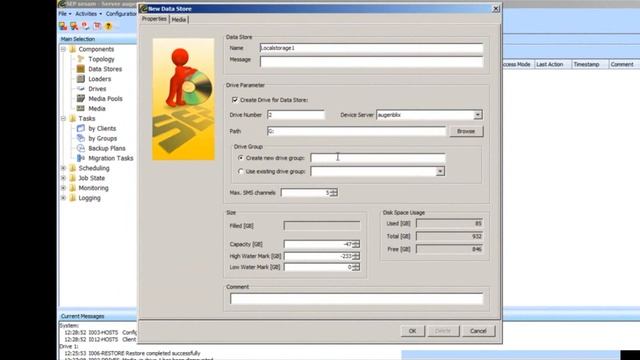
Task: Collapse the Tasks tree node
Action: (63, 118)
